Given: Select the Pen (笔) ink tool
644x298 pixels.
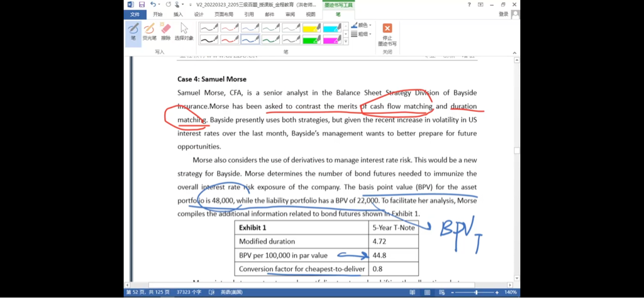Looking at the screenshot, I should pyautogui.click(x=133, y=31).
